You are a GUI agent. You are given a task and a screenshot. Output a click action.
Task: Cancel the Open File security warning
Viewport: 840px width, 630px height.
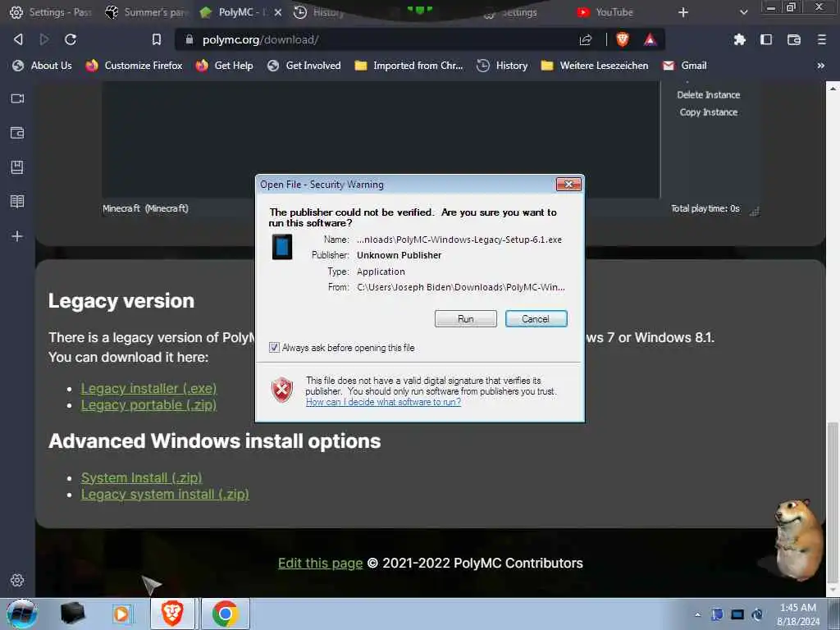tap(536, 319)
